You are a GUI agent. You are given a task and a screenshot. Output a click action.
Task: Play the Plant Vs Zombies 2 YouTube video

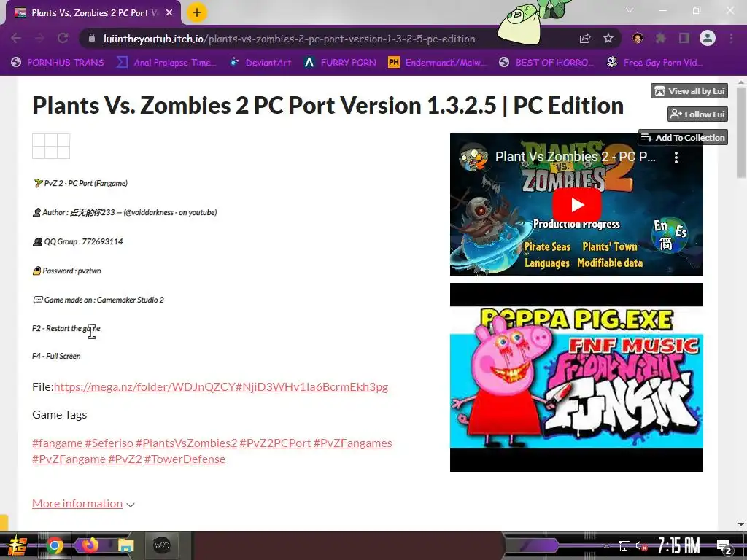576,205
